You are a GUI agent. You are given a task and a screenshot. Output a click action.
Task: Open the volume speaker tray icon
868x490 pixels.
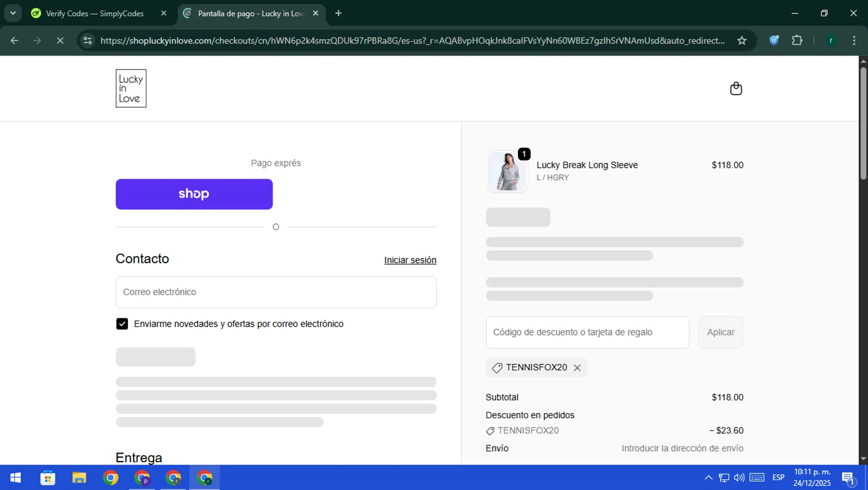point(739,478)
